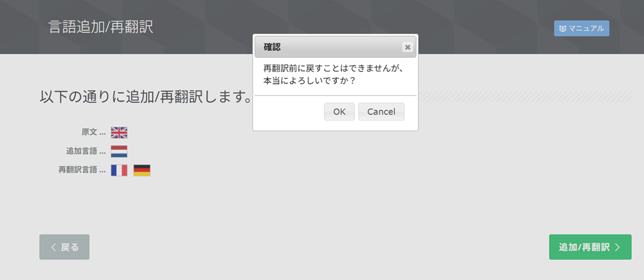
Task: Close the 確認 dialog with the X
Action: [407, 47]
